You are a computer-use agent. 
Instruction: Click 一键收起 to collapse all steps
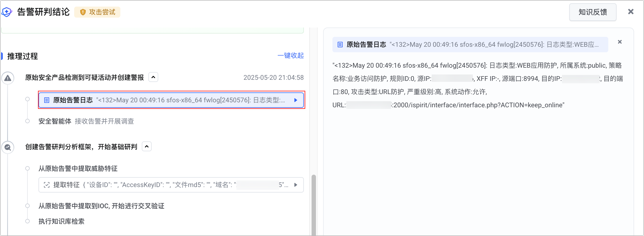point(290,56)
